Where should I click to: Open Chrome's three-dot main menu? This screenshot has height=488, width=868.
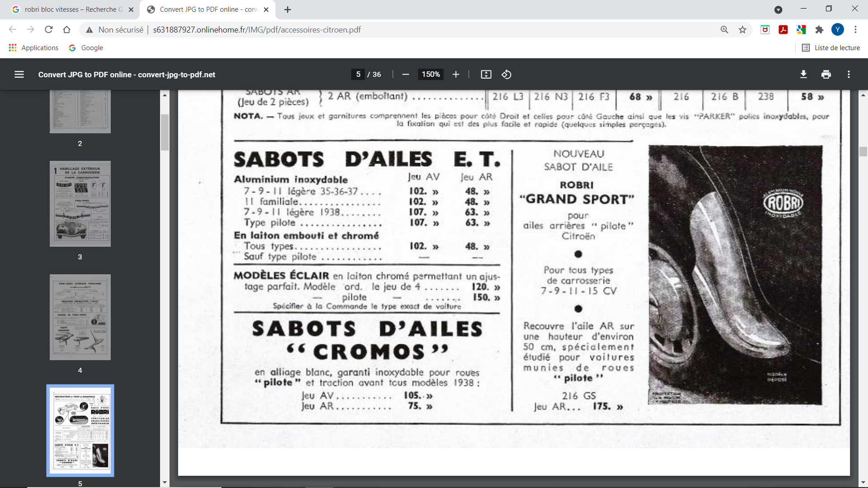855,30
